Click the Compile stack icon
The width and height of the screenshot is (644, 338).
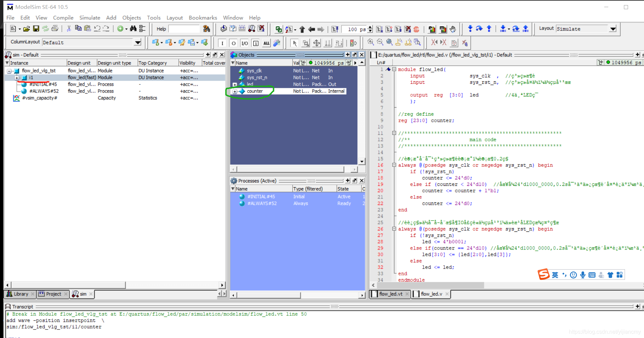223,29
